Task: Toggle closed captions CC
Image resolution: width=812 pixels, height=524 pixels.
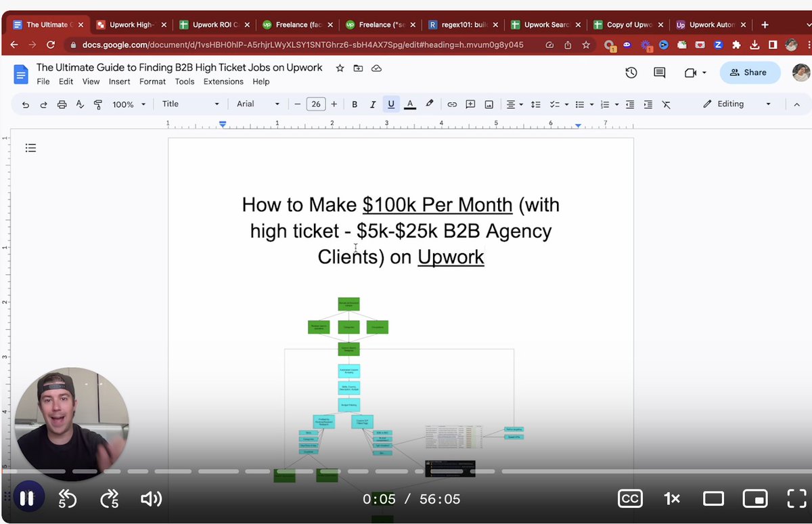Action: pyautogui.click(x=630, y=499)
